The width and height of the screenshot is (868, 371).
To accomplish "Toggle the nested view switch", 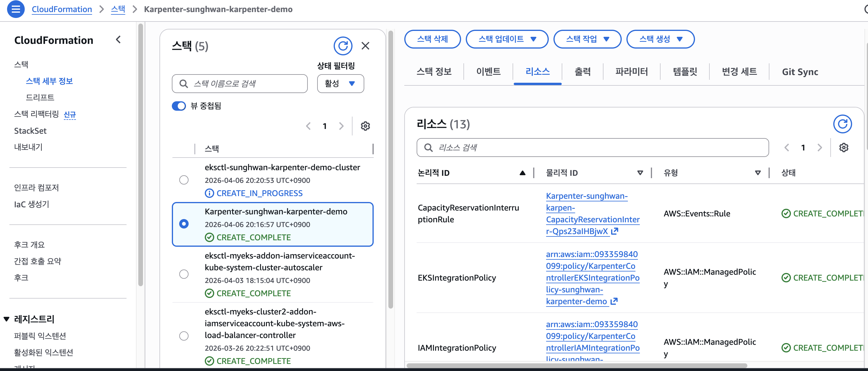I will pos(179,106).
